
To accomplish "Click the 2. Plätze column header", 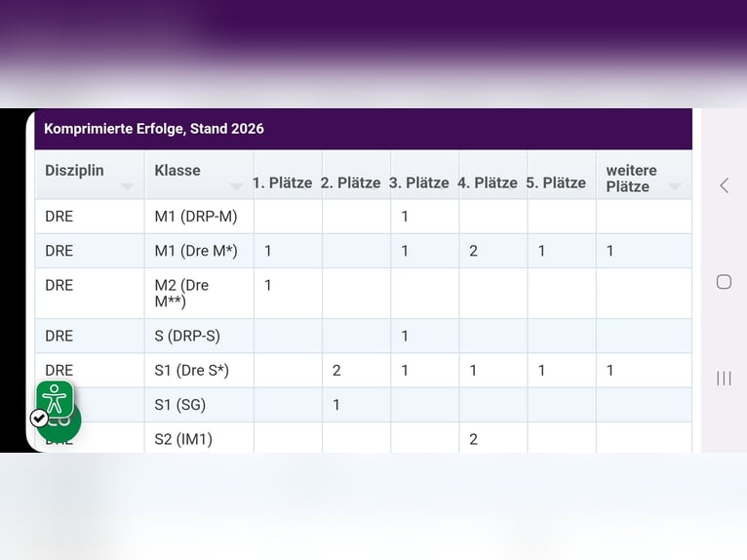I will tap(351, 182).
